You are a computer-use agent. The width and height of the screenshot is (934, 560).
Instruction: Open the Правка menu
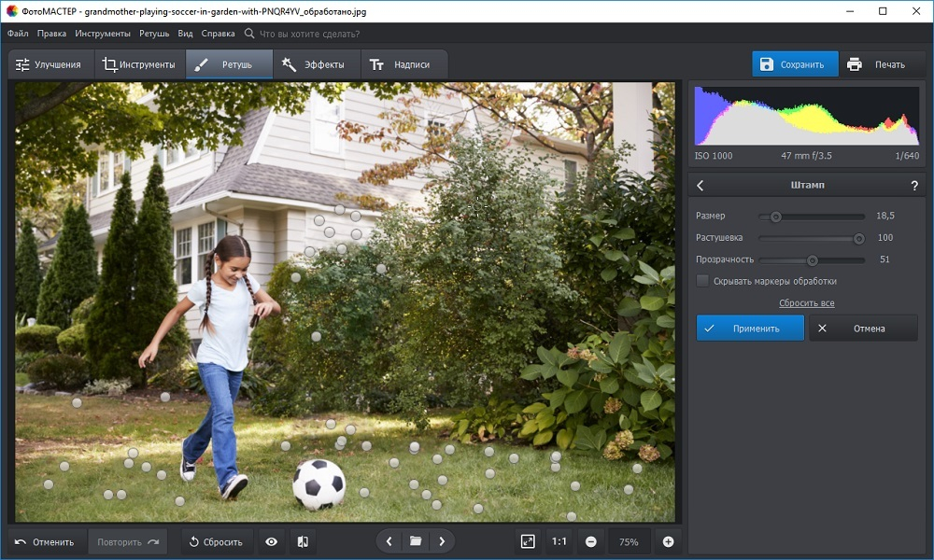coord(51,34)
